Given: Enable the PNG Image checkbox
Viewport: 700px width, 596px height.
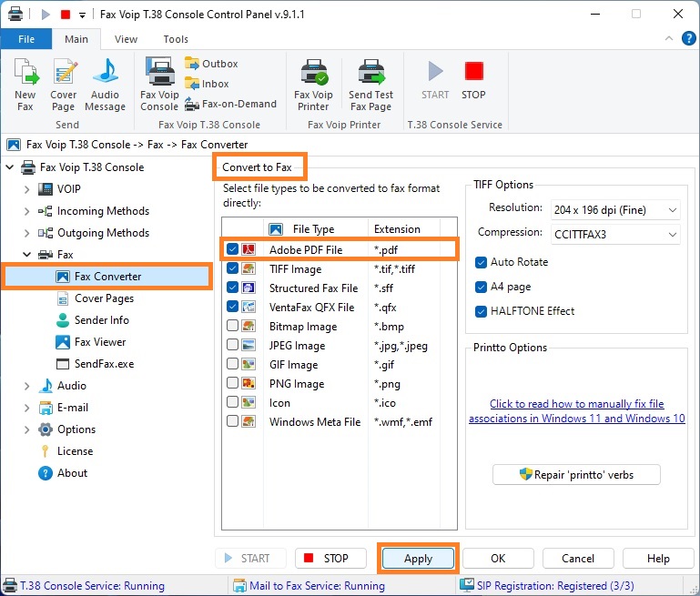Looking at the screenshot, I should [x=233, y=383].
